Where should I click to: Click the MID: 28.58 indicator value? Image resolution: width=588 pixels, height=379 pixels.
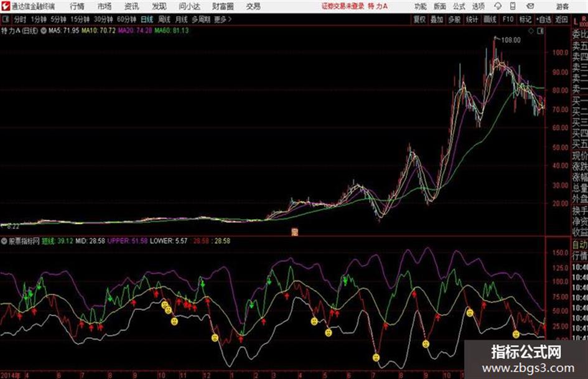(x=90, y=241)
